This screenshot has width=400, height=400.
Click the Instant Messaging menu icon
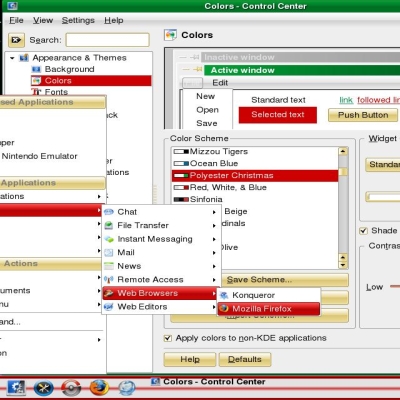(109, 239)
